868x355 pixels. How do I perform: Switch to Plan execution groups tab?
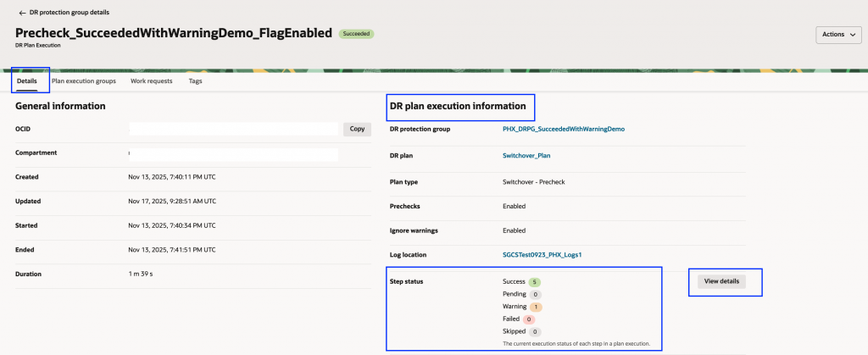coord(84,81)
